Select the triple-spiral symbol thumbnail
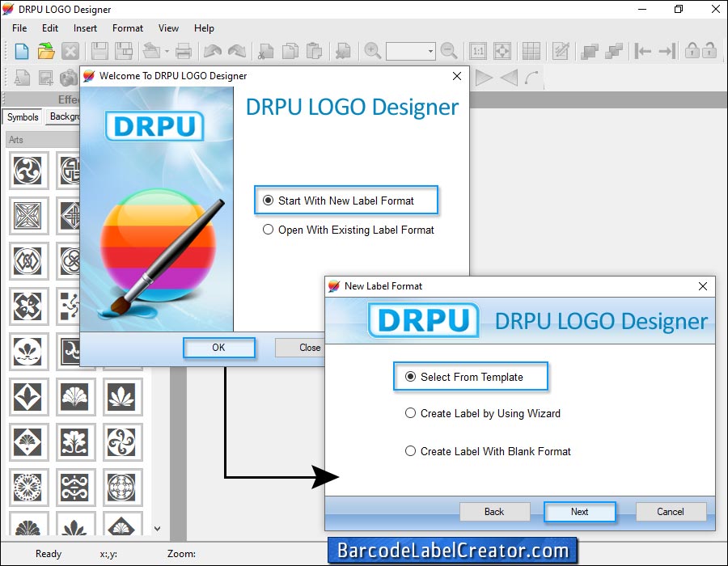The height and width of the screenshot is (566, 728). point(28,171)
